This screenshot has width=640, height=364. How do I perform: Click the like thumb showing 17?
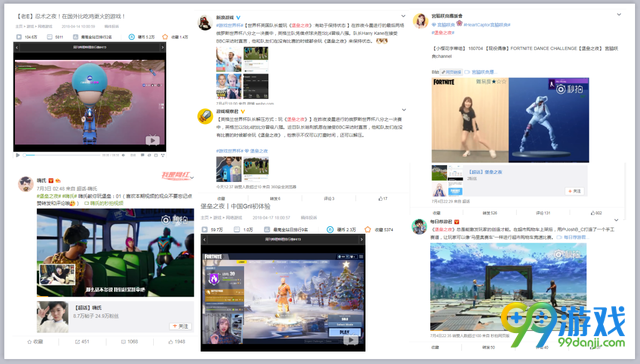[382, 199]
